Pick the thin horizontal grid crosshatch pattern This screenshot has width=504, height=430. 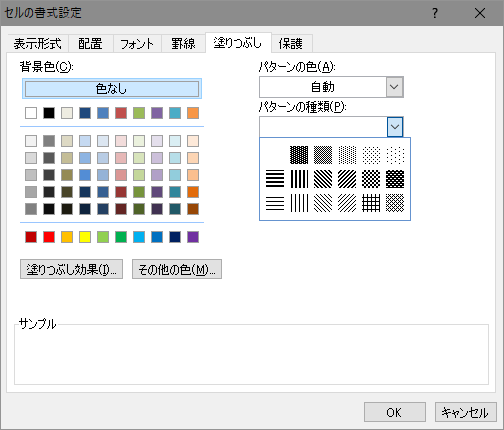coord(371,203)
